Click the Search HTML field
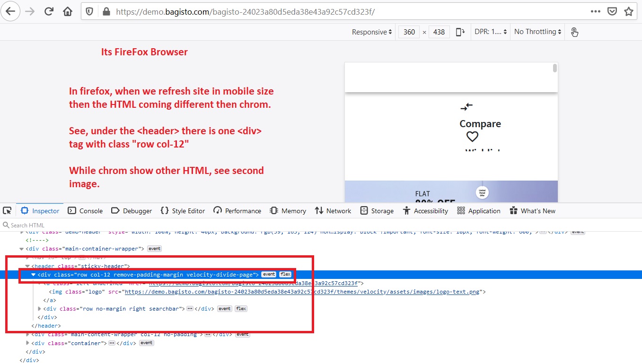Image resolution: width=642 pixels, height=364 pixels. coord(322,225)
